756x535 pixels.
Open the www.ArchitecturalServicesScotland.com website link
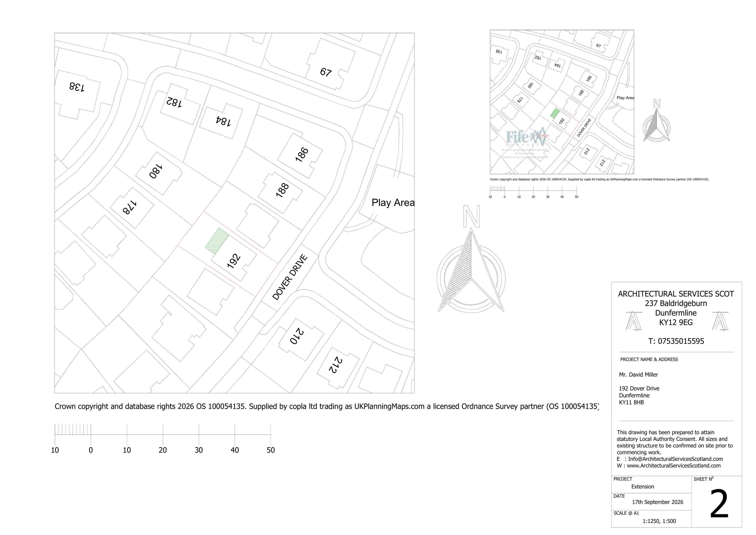pos(674,466)
